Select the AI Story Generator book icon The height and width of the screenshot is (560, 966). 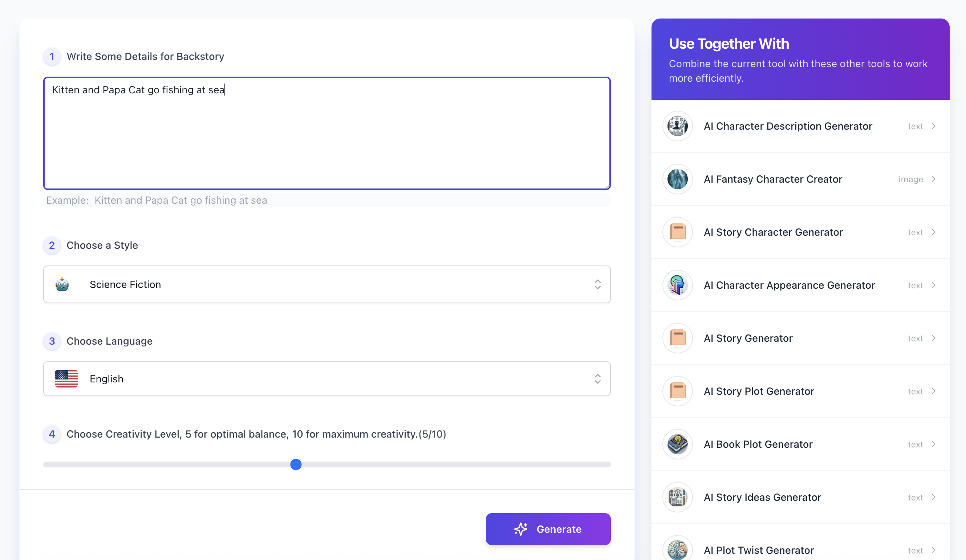(677, 338)
